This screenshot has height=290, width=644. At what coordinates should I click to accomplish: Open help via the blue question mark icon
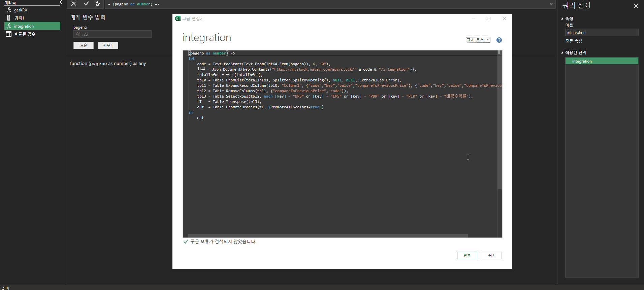click(499, 40)
